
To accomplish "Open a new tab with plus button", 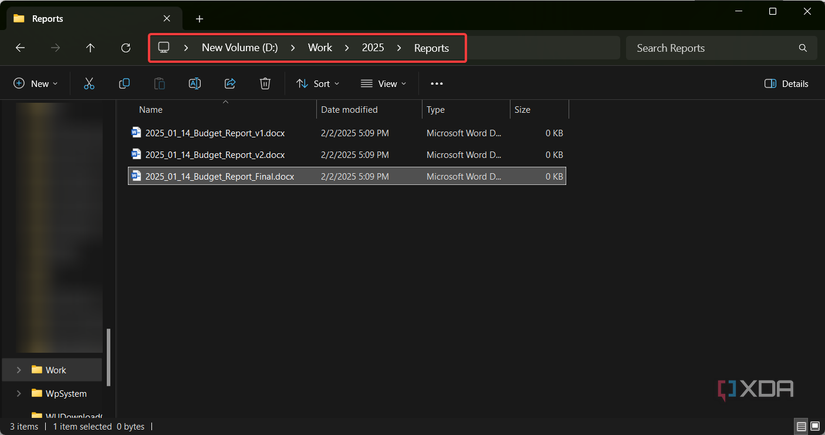I will (x=200, y=18).
